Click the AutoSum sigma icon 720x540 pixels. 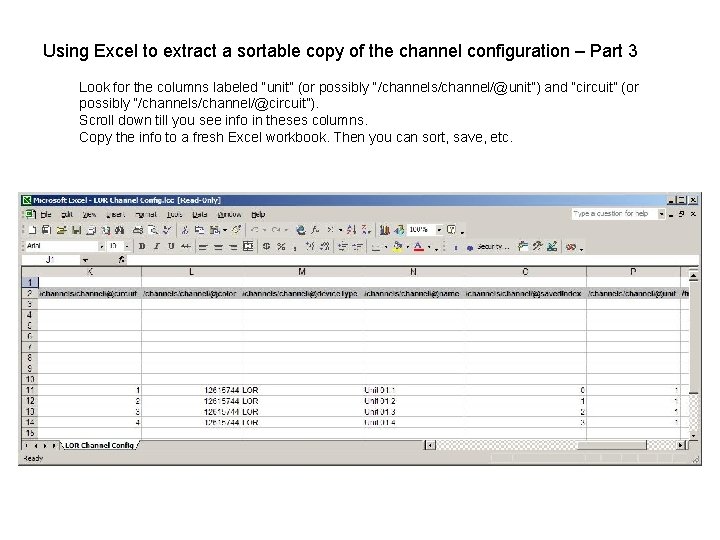tap(330, 230)
